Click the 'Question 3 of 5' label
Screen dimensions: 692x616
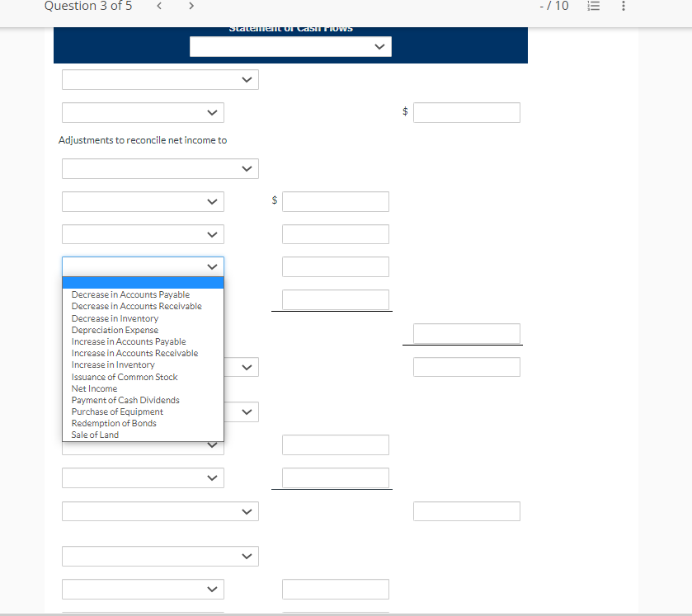tap(87, 6)
